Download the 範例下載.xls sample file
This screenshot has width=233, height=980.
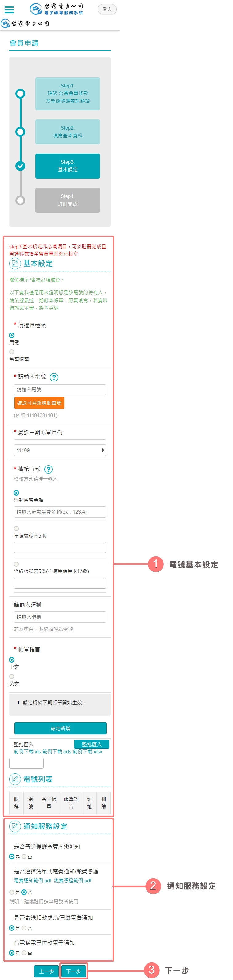[x=27, y=752]
